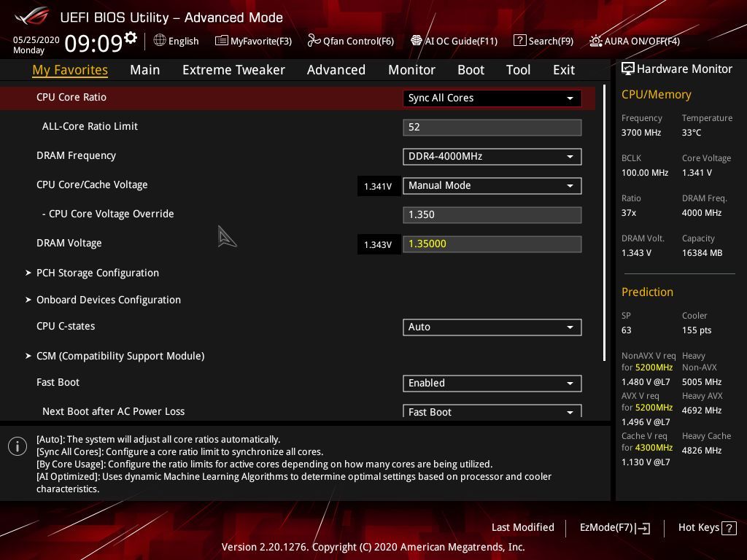This screenshot has width=747, height=560.
Task: Open Search question mark icon
Action: (x=519, y=41)
